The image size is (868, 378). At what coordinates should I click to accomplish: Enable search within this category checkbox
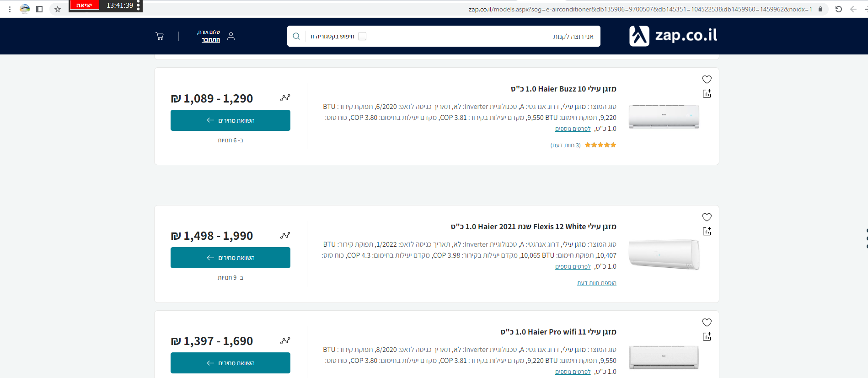click(362, 36)
